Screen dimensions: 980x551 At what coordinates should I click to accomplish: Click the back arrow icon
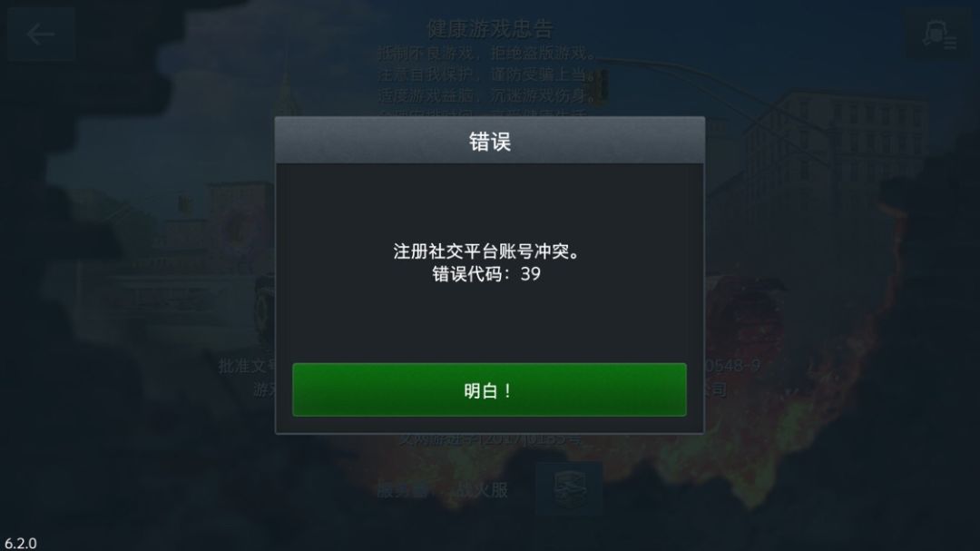tap(41, 34)
